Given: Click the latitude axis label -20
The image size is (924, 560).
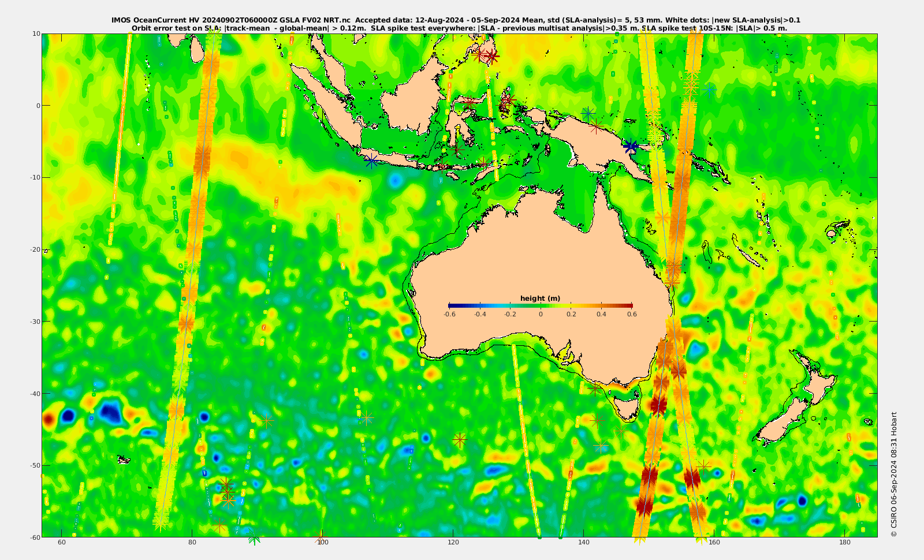Looking at the screenshot, I should pos(35,249).
